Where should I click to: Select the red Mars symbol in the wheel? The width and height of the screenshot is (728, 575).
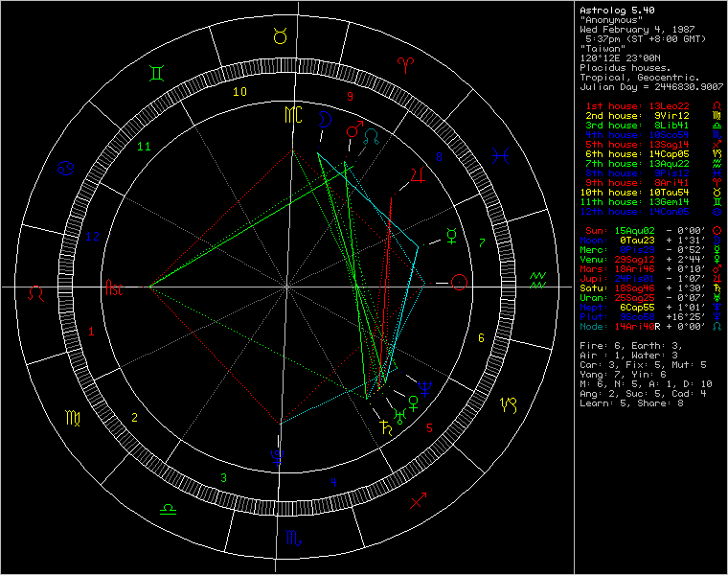tap(354, 129)
